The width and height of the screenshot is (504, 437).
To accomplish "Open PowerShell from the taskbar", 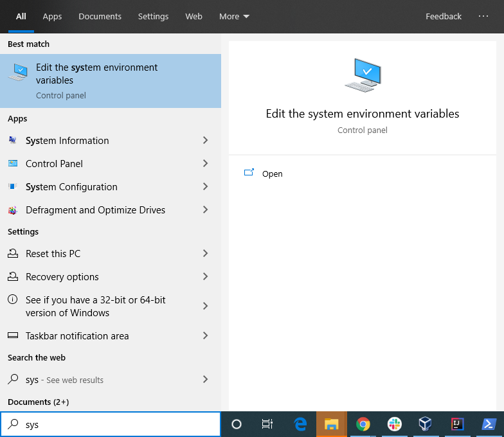I will [x=489, y=424].
